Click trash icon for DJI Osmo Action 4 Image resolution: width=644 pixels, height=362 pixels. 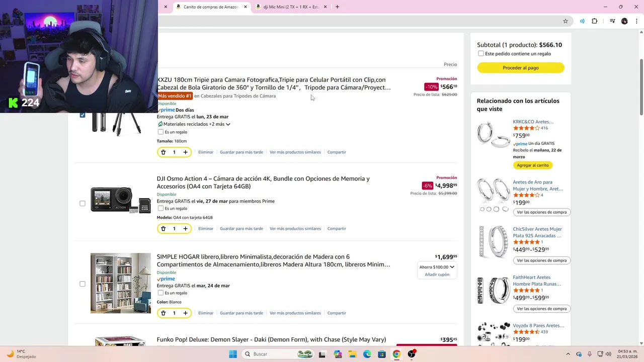pyautogui.click(x=163, y=229)
